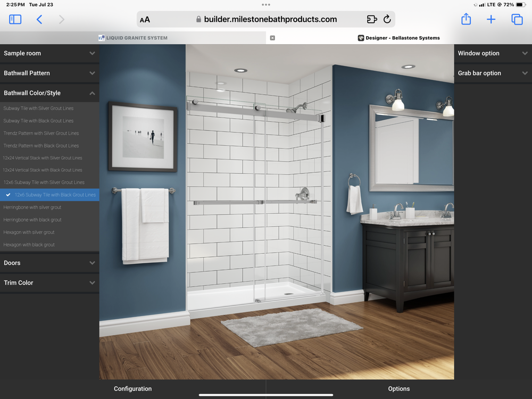
Task: Expand the Sample room section
Action: tap(49, 53)
